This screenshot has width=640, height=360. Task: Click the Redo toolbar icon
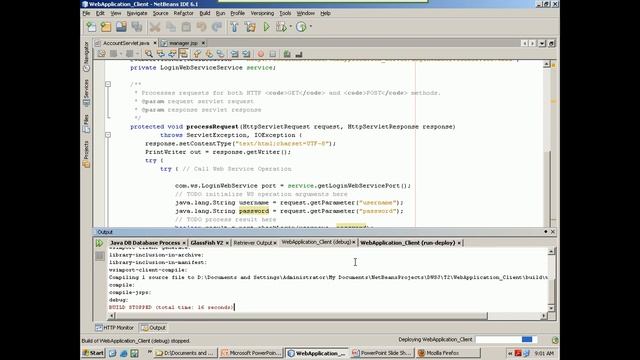217,27
